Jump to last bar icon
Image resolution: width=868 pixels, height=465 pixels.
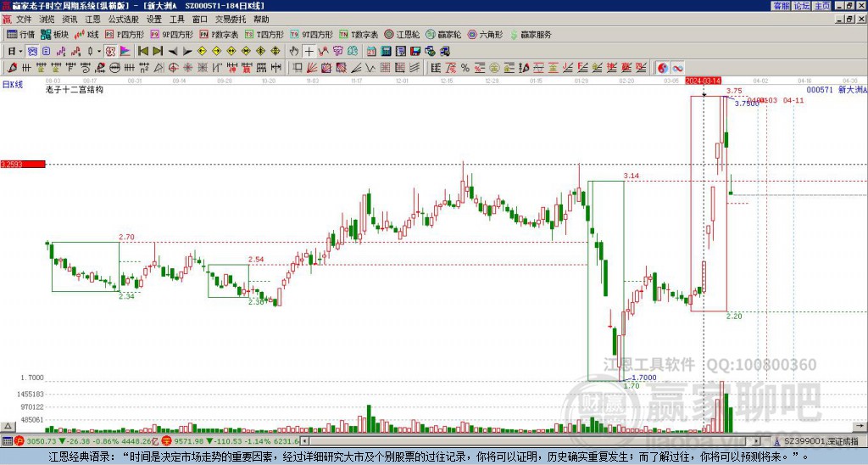(x=158, y=51)
